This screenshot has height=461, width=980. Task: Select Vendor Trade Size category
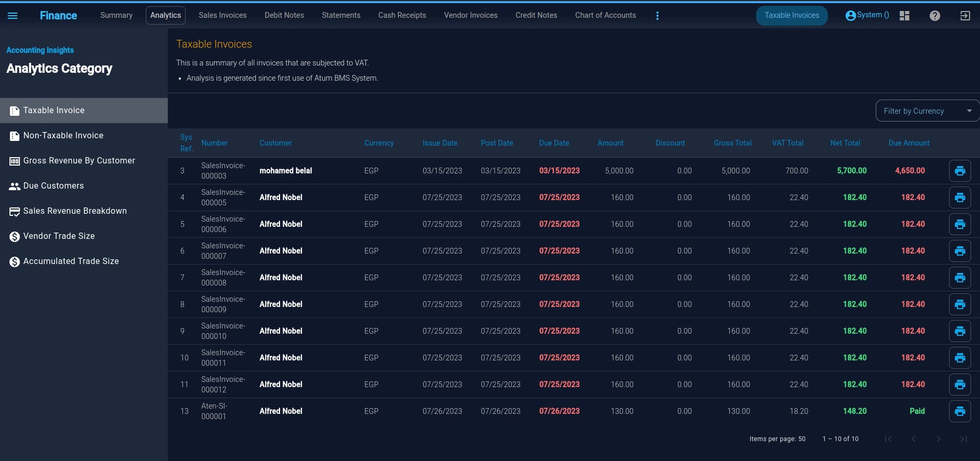click(x=59, y=236)
